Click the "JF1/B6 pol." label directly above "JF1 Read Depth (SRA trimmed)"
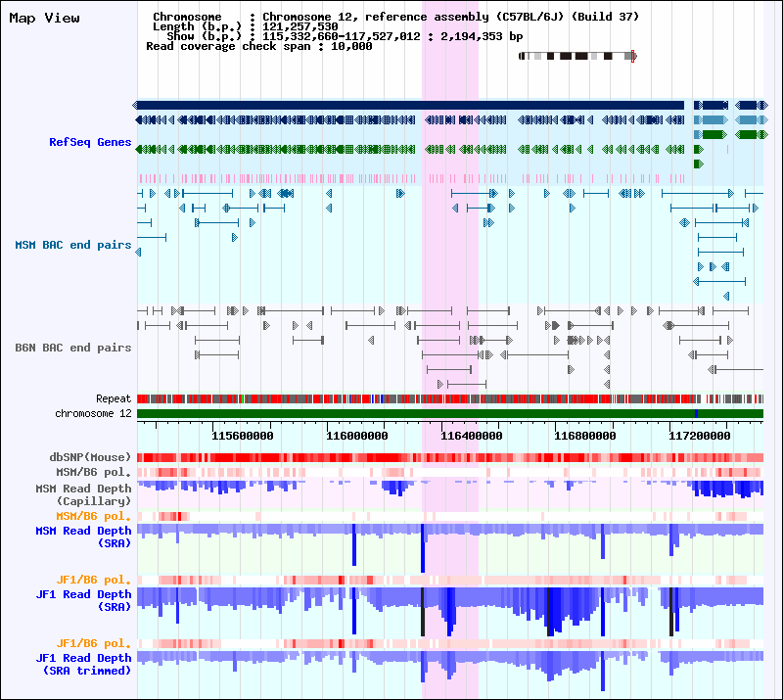The height and width of the screenshot is (700, 783). pos(93,643)
